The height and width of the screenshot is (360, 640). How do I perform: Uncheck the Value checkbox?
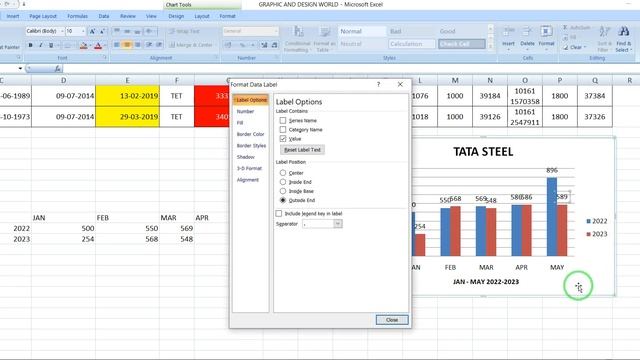coord(282,139)
